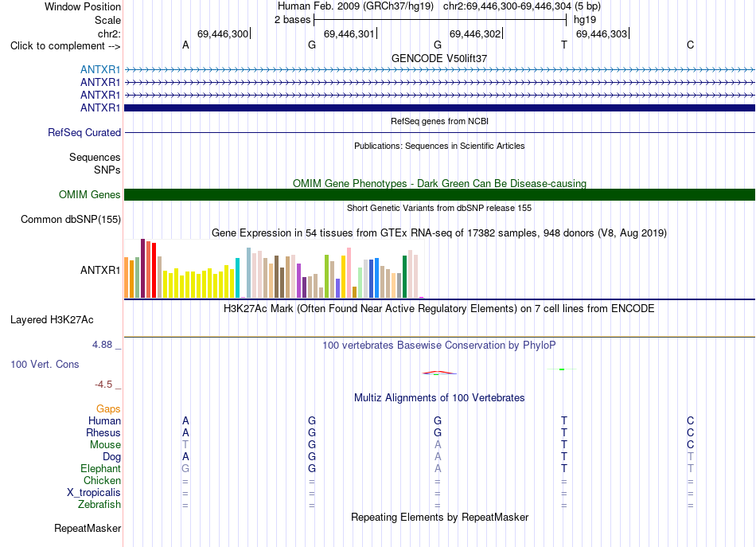Click the ANTXR1 label beside thick exon bar
Viewport: 756px width, 547px height.
click(x=100, y=107)
